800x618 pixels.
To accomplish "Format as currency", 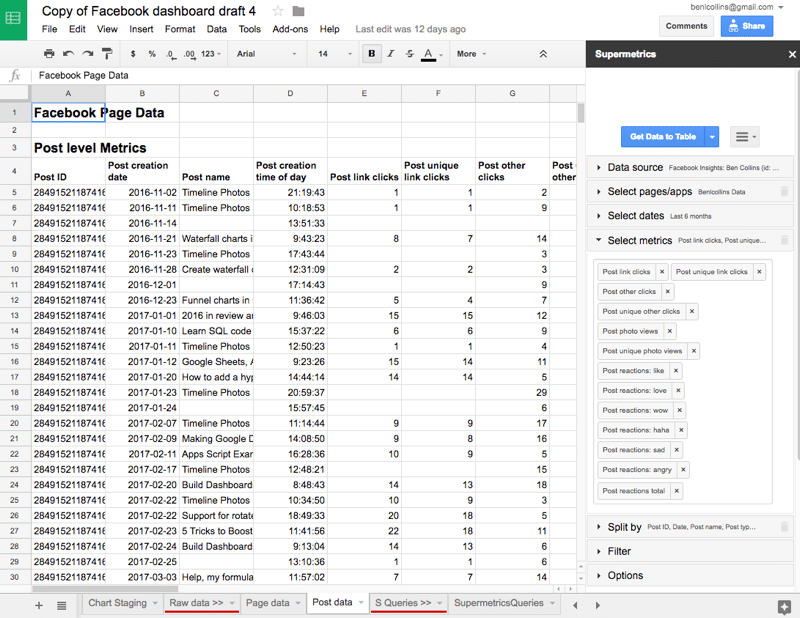I will [133, 54].
